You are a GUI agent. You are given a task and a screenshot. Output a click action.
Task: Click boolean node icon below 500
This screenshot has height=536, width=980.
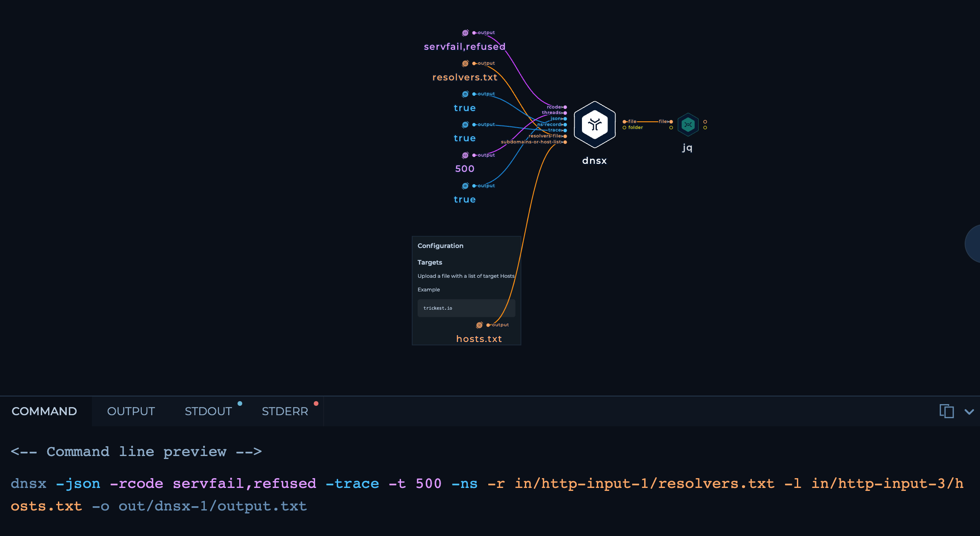pyautogui.click(x=465, y=186)
